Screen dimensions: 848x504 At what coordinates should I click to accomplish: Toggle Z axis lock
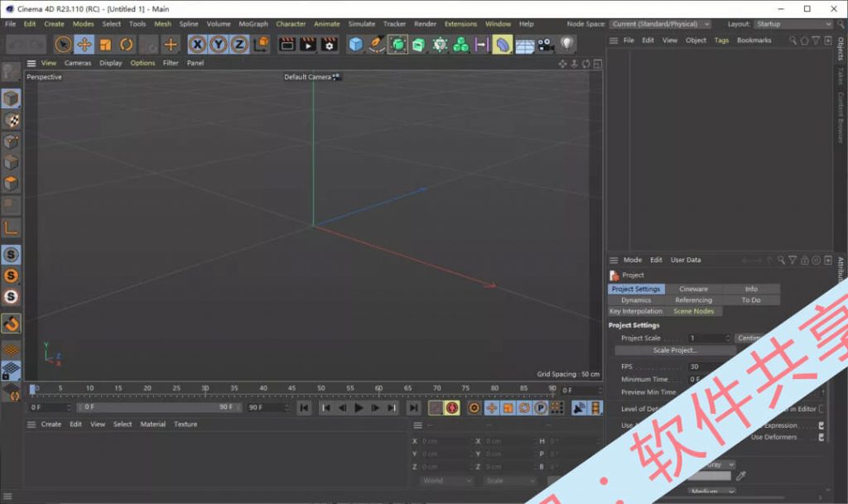pos(239,45)
